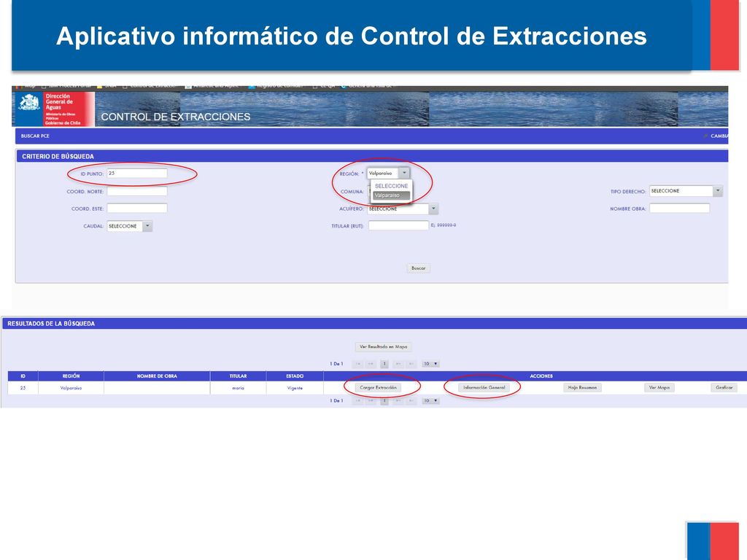The width and height of the screenshot is (747, 560).
Task: Click the TITULAR column header
Action: (x=239, y=376)
